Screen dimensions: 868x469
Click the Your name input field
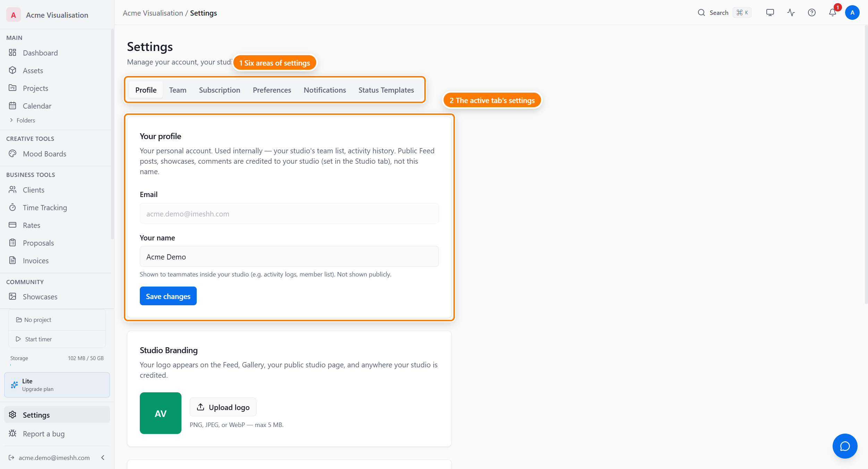tap(289, 256)
